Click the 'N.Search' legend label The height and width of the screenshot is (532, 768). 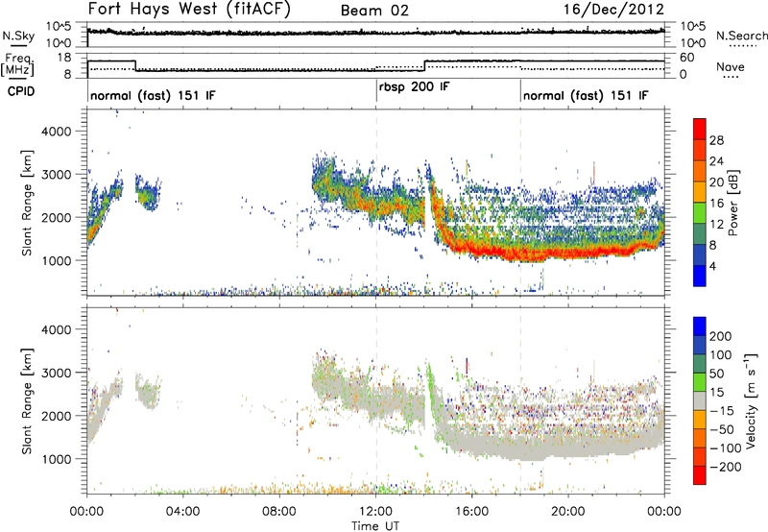(x=742, y=36)
